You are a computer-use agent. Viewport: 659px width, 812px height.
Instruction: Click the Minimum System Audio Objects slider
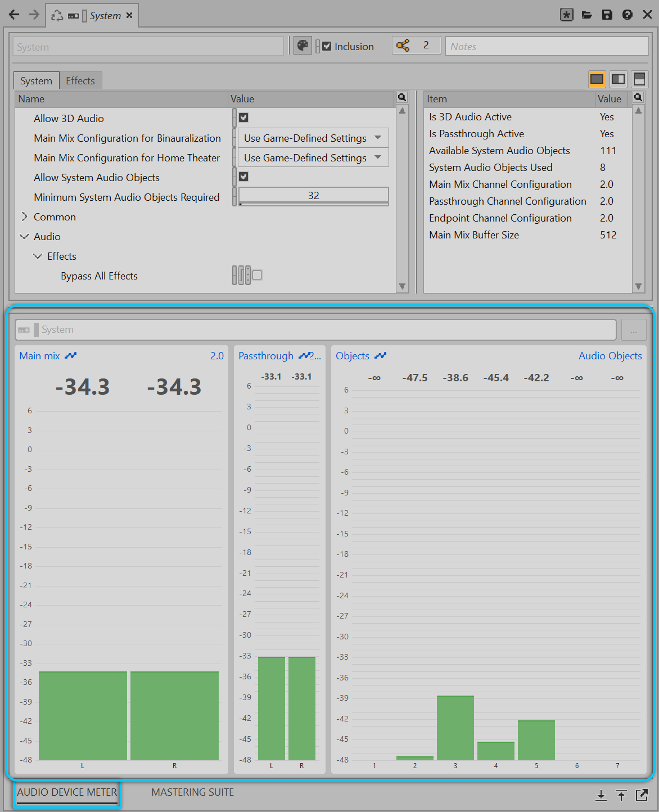coord(313,196)
